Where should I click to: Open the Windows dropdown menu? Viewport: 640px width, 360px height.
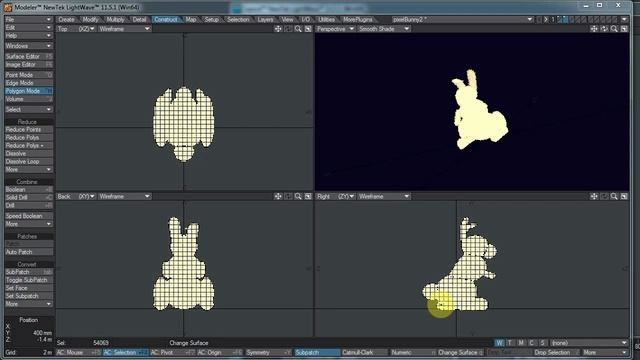[x=29, y=46]
